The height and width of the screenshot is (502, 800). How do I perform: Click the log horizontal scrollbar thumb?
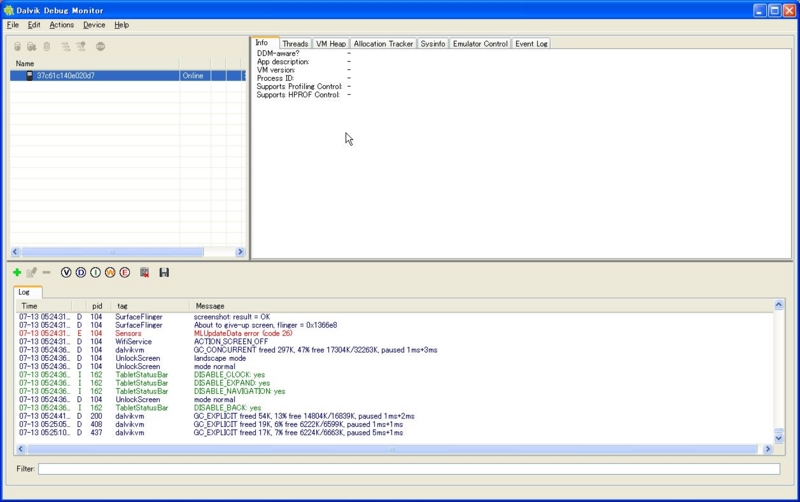click(392, 449)
